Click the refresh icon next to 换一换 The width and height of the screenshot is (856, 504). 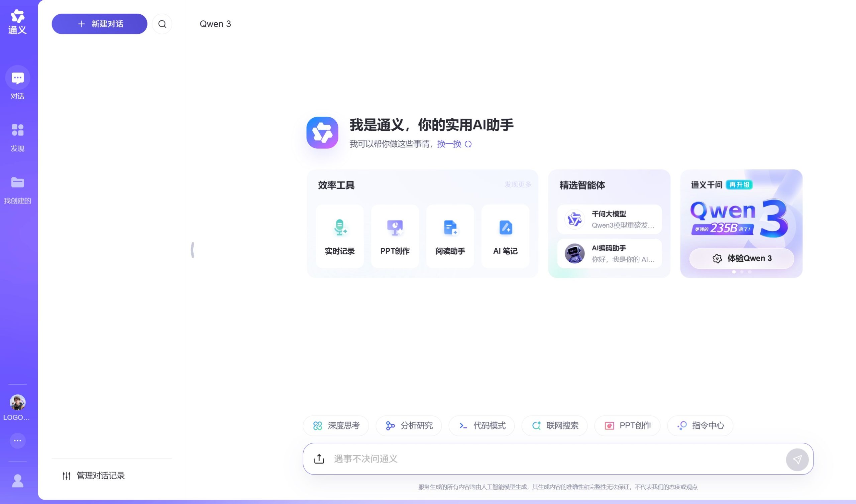[468, 144]
